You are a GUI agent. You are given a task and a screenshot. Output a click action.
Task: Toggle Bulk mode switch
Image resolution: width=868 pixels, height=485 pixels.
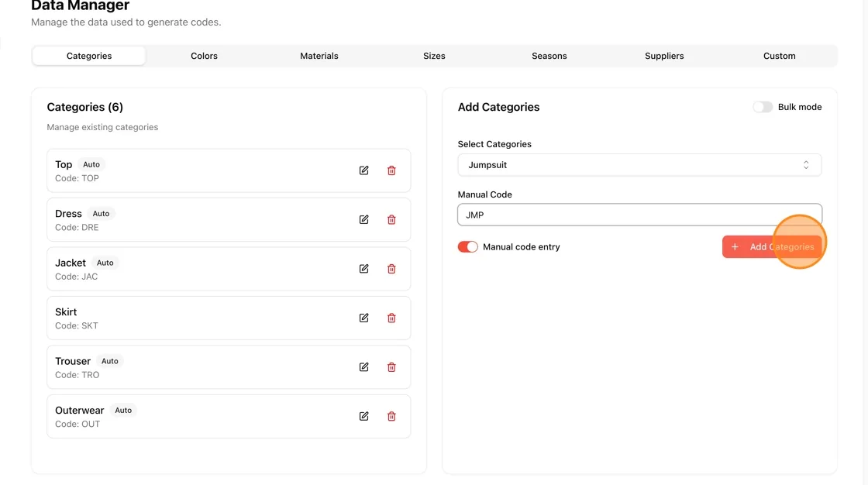tap(763, 107)
